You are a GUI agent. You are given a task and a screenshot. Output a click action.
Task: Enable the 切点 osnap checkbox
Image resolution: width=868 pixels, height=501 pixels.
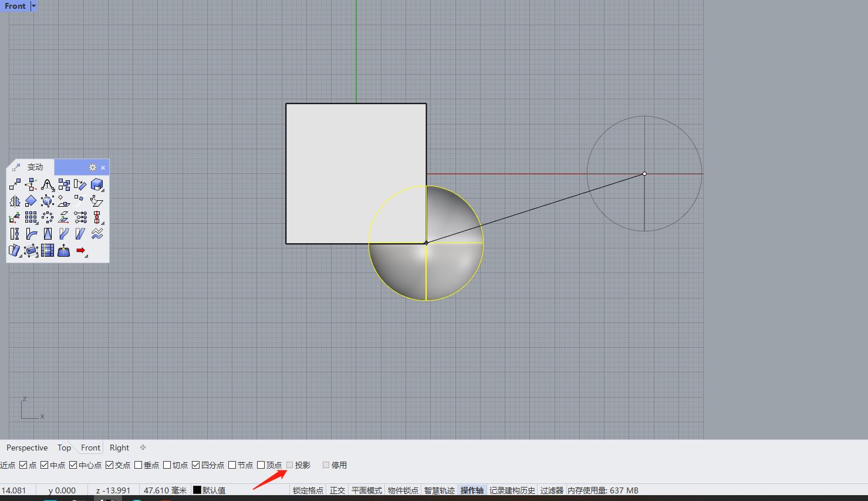click(167, 465)
